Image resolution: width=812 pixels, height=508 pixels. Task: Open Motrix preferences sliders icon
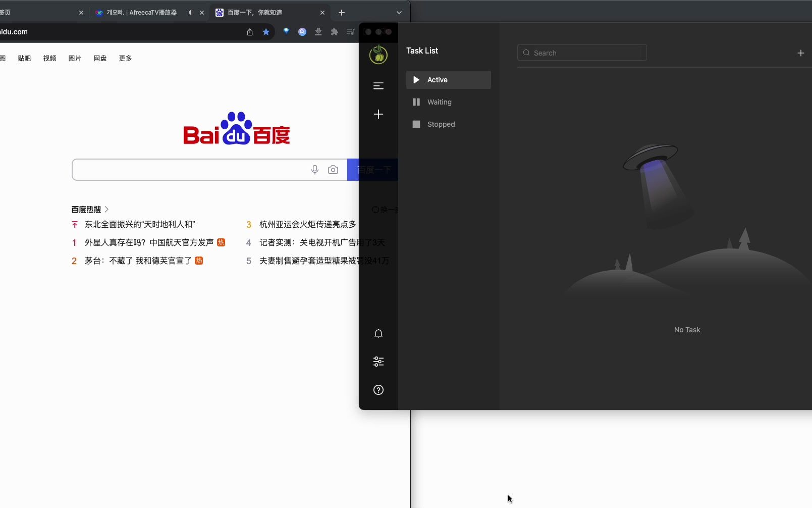[x=378, y=362]
